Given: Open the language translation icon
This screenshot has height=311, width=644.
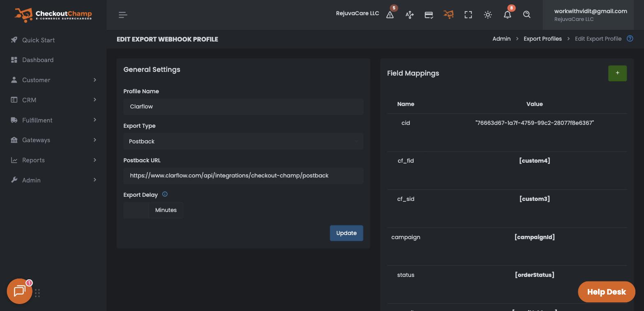Looking at the screenshot, I should 409,15.
